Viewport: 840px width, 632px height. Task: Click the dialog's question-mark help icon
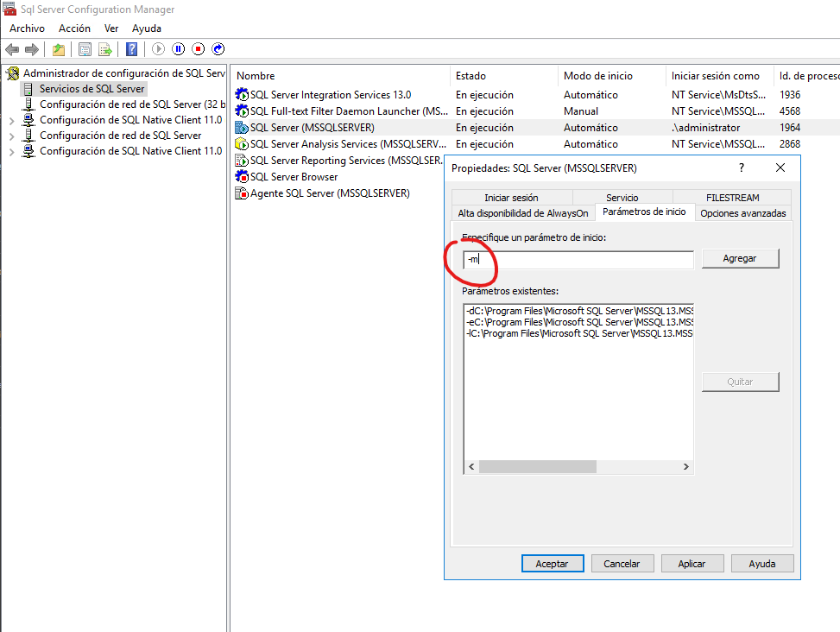tap(742, 167)
